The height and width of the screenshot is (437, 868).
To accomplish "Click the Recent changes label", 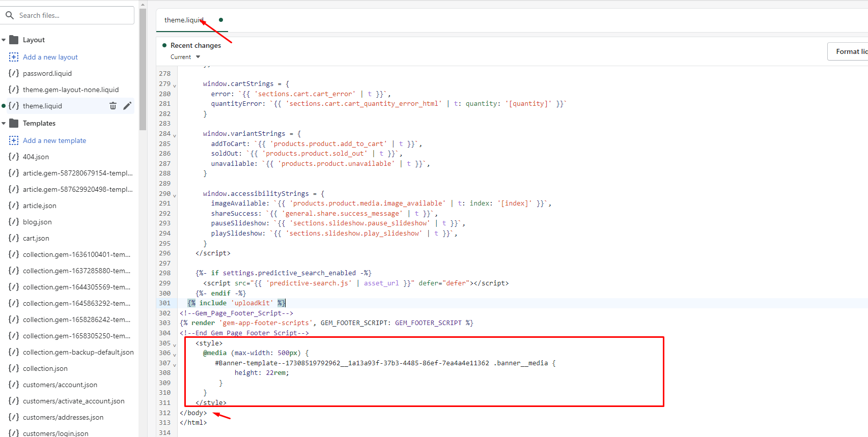I will coord(195,45).
